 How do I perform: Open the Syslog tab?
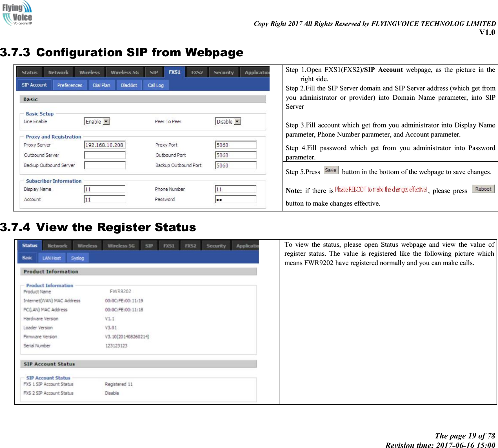click(x=77, y=258)
